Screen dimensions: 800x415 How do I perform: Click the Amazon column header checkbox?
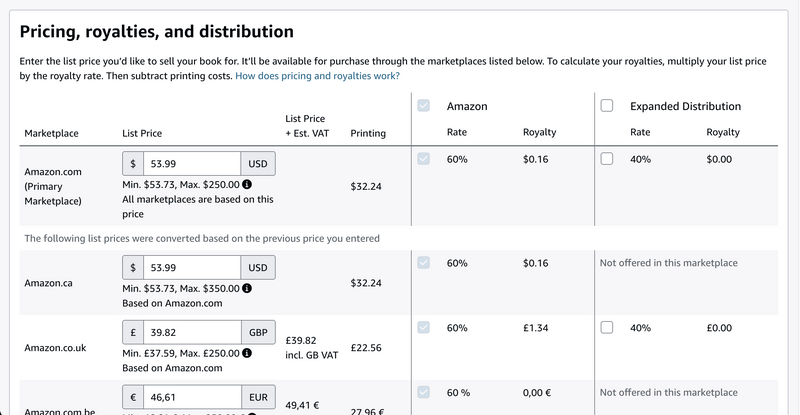tap(423, 106)
